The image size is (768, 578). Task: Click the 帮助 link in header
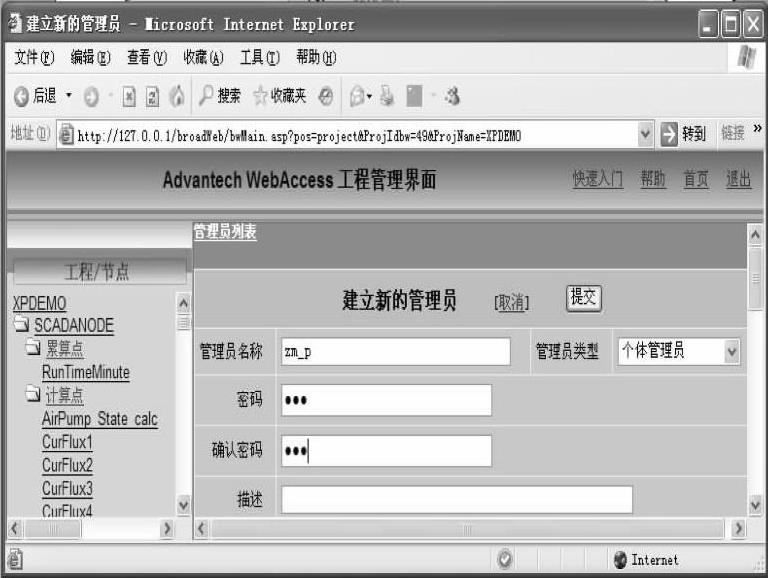pos(653,179)
